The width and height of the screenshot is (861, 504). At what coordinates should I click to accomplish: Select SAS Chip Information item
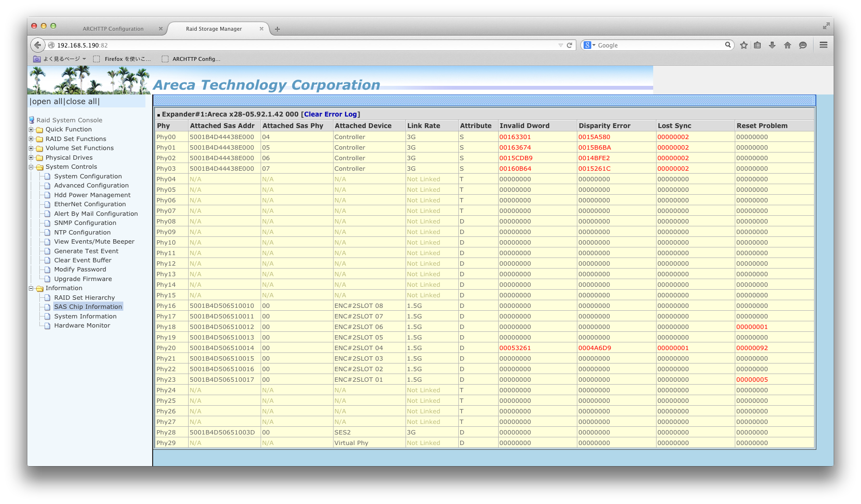pyautogui.click(x=88, y=307)
